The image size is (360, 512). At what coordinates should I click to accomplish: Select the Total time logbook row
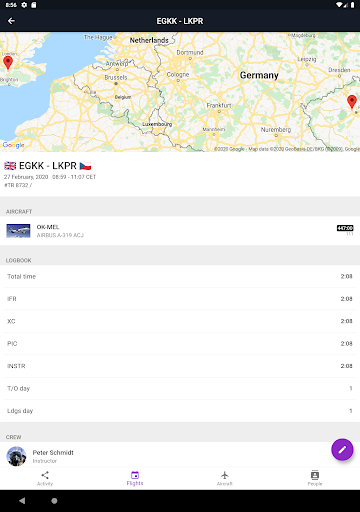point(180,276)
